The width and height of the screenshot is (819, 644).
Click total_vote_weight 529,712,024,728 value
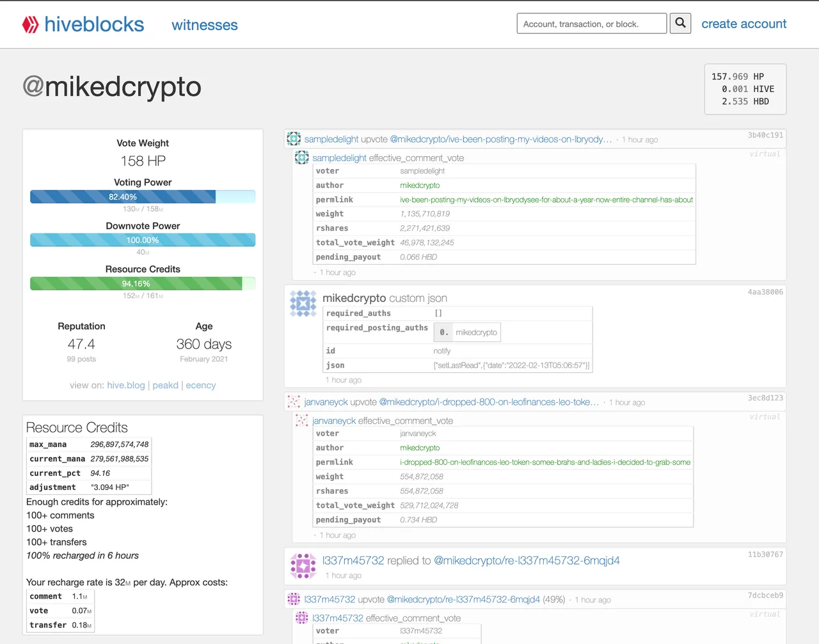pyautogui.click(x=429, y=505)
